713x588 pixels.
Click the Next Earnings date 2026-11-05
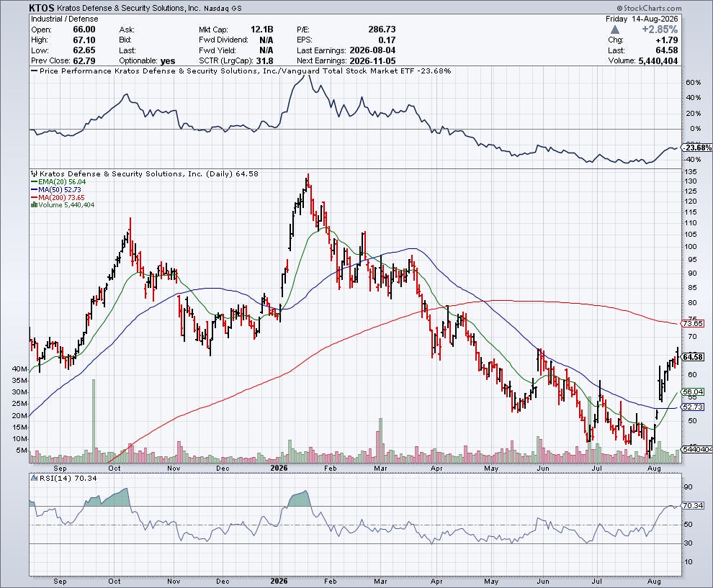click(372, 61)
